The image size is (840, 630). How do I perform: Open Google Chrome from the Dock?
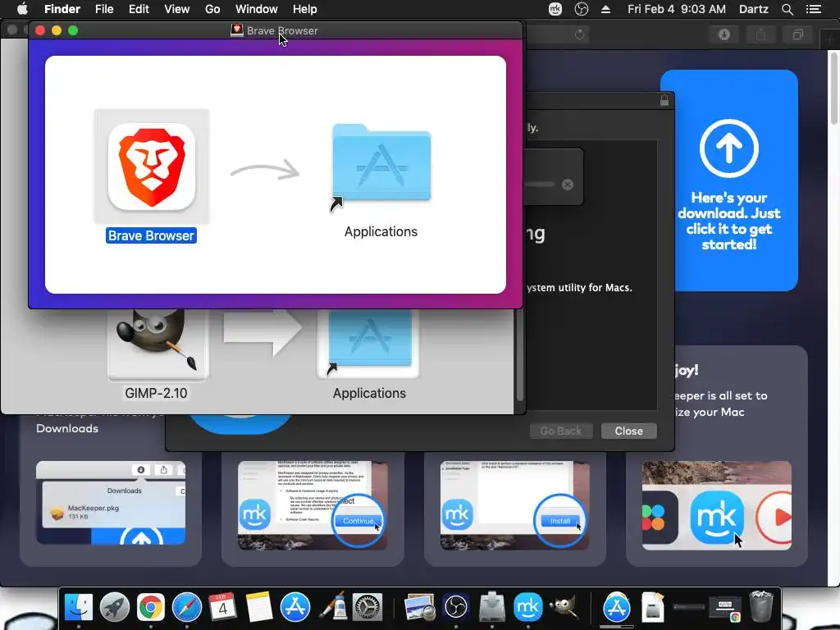(151, 607)
